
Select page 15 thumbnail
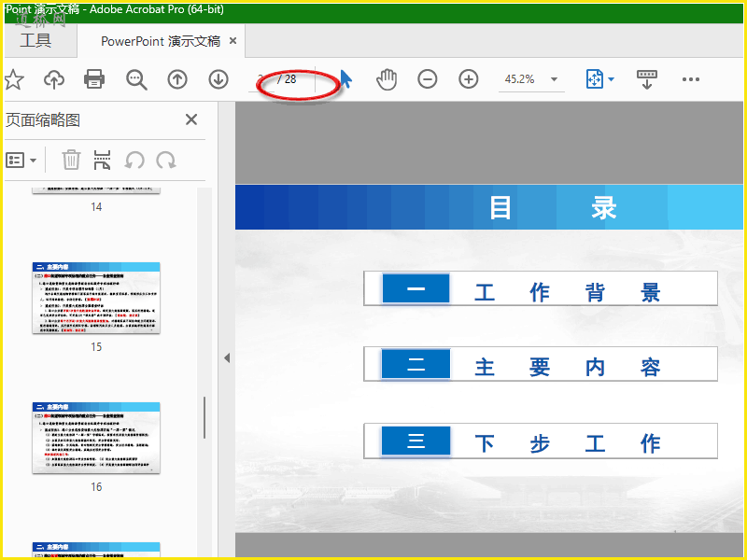point(96,298)
